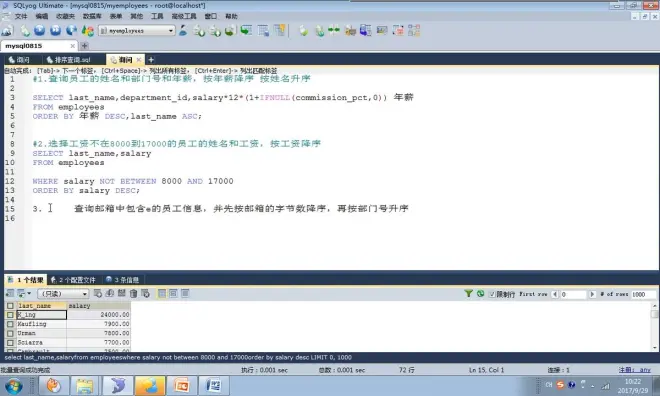Click the export result set icon
The height and width of the screenshot is (396, 660).
tap(10, 294)
